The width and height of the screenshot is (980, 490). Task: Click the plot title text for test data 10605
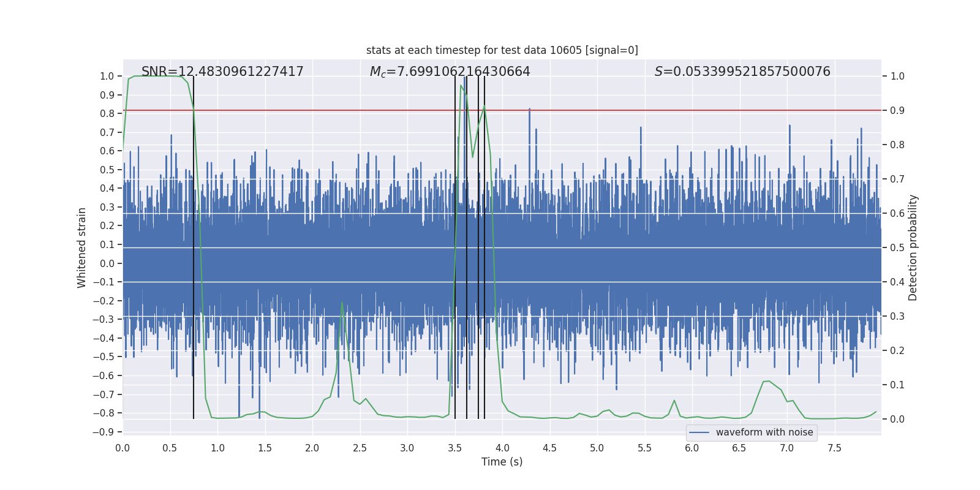(502, 50)
